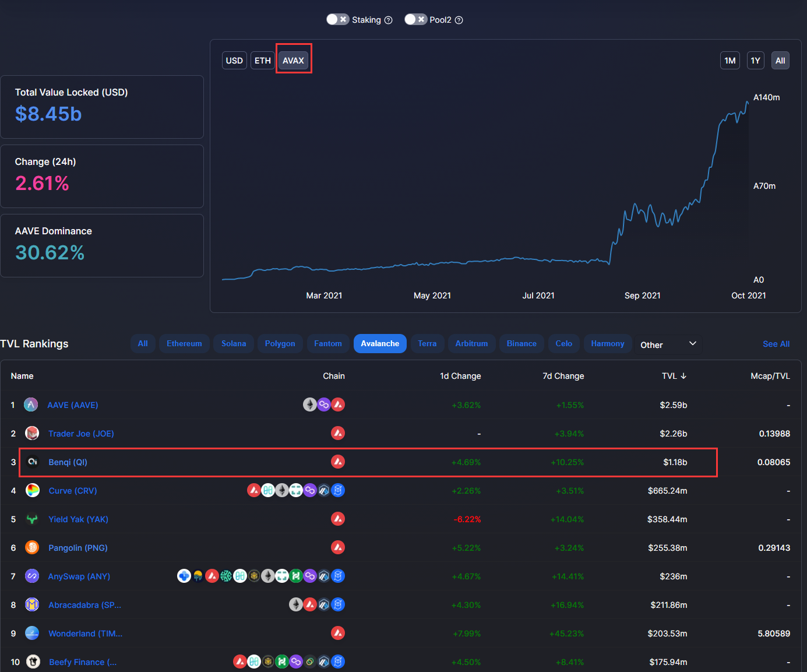Click the Pangolin logo icon
Screen dimensions: 807x672
click(32, 547)
